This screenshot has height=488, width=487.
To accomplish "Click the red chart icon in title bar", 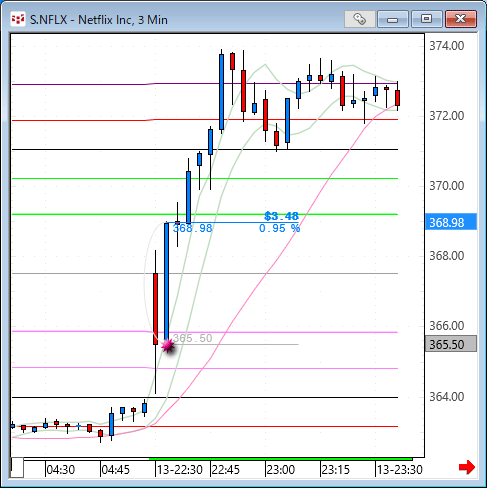I will pos(18,19).
